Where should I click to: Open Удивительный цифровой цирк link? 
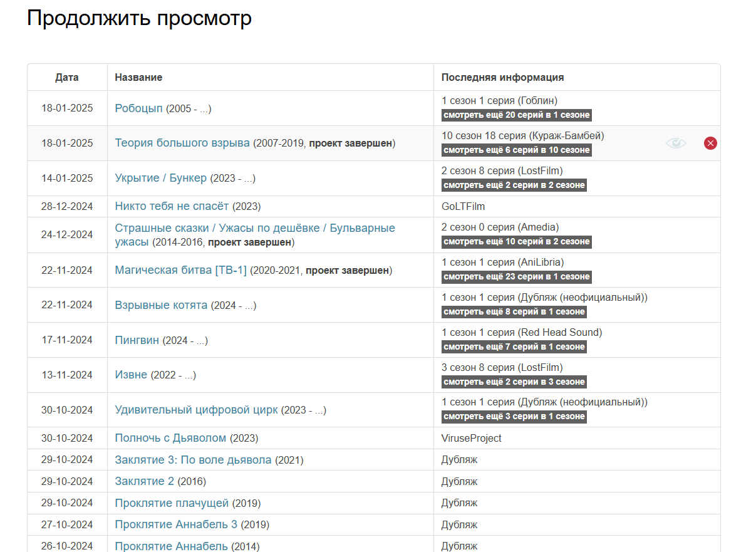click(196, 410)
